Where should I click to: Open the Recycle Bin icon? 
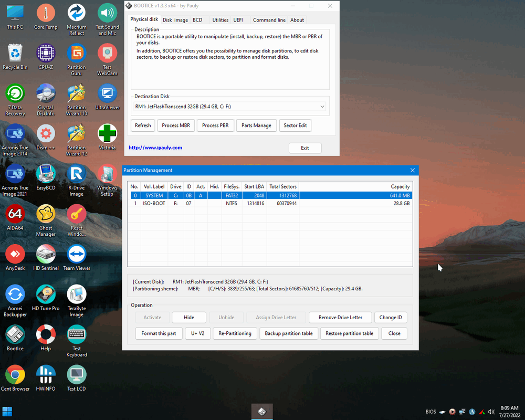tap(15, 57)
